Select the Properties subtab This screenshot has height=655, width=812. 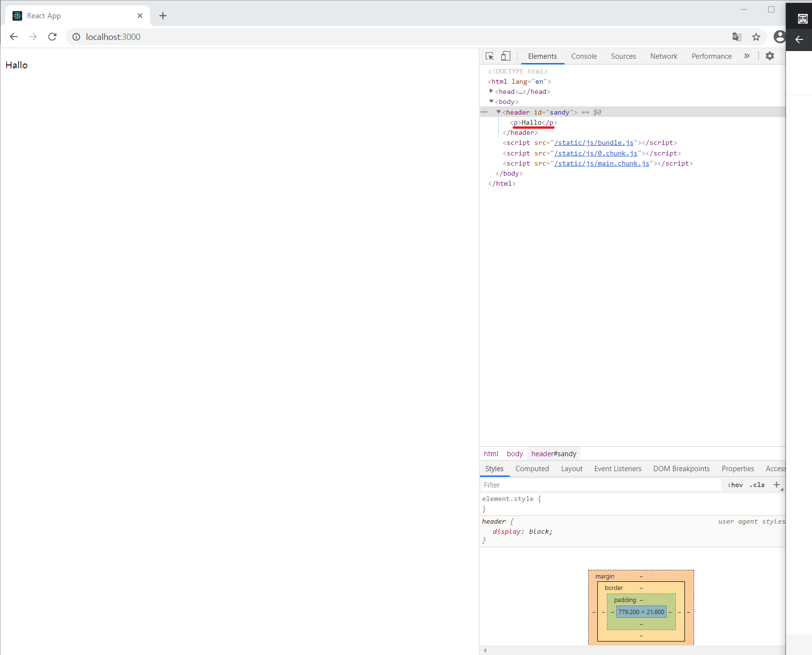[738, 469]
